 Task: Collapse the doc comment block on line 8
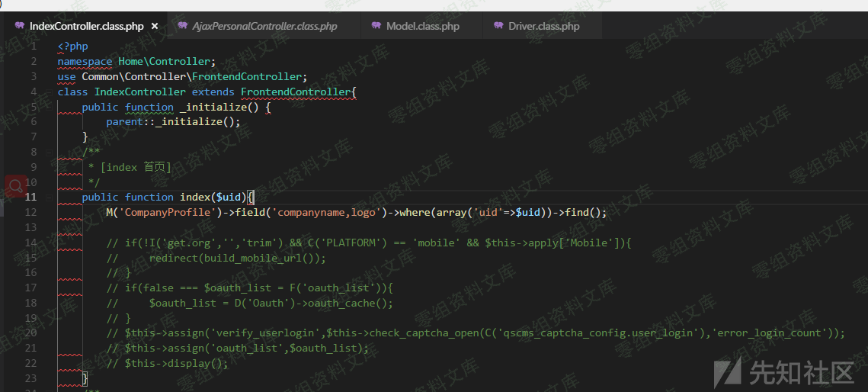tap(47, 152)
